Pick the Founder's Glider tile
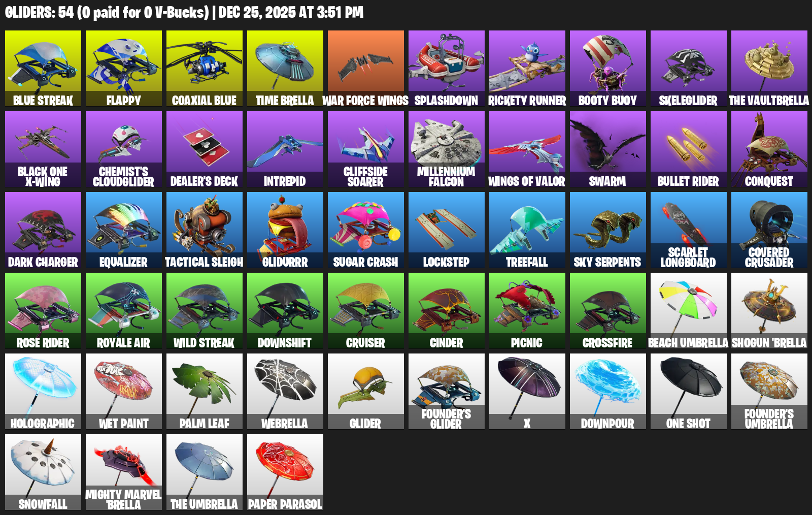 coord(447,392)
